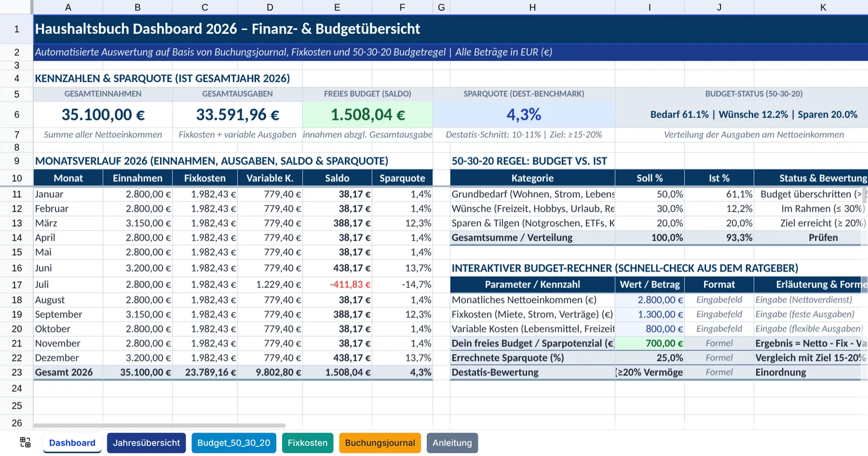The height and width of the screenshot is (456, 868).
Task: Select the Gesamteinnahmen 35.100,00 € cell
Action: click(103, 115)
